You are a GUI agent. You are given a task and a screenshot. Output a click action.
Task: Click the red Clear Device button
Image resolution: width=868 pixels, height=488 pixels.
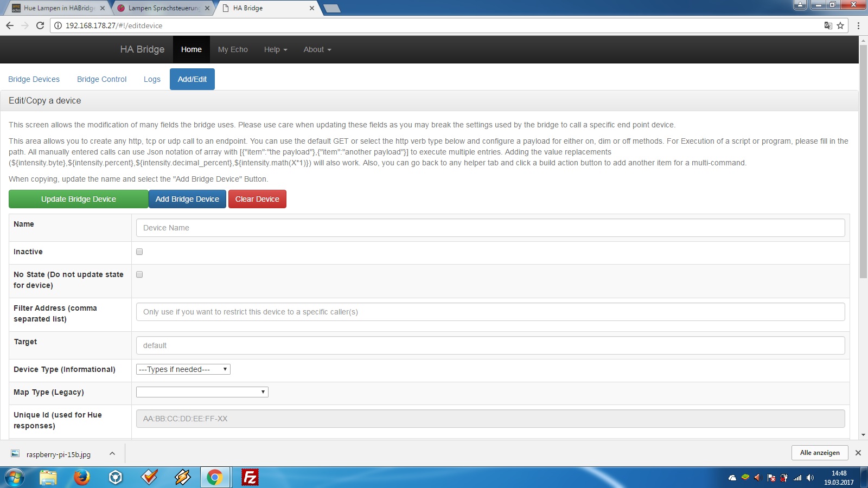pos(257,199)
